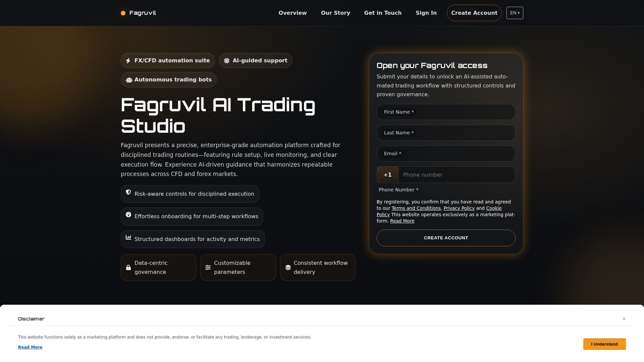Click Read More in the Disclaimer banner
This screenshot has width=644, height=362.
30,347
